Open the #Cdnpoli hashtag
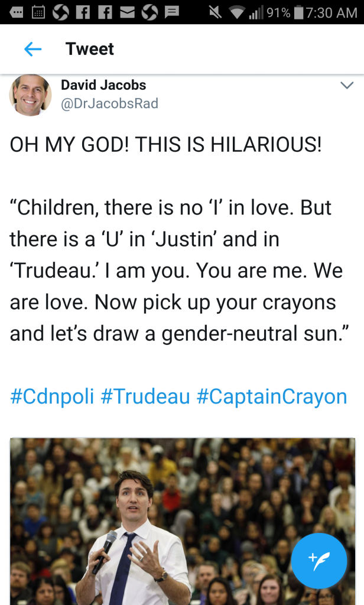 click(52, 396)
